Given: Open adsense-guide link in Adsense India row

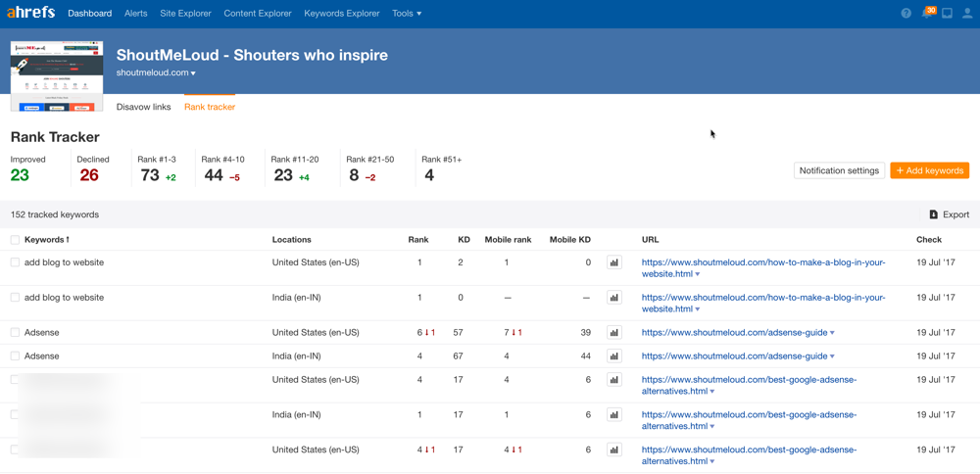Looking at the screenshot, I should click(x=734, y=355).
